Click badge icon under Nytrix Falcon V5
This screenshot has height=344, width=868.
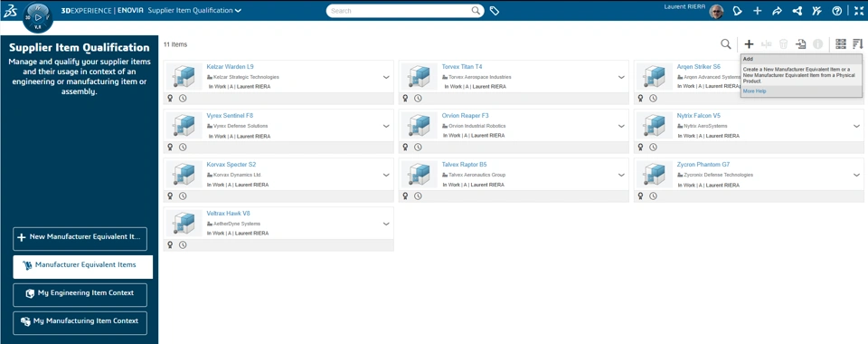[640, 147]
